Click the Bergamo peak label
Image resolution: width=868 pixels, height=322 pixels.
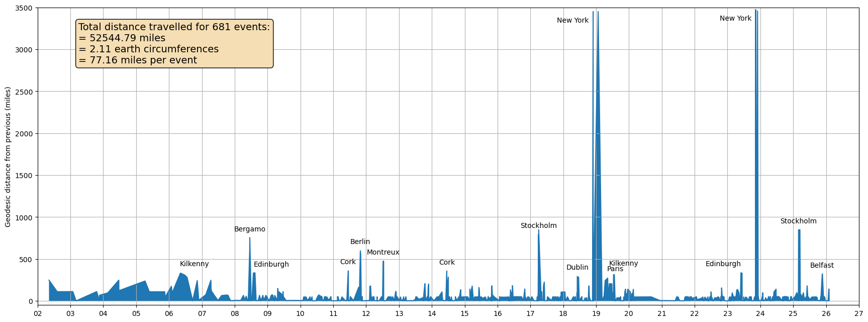(249, 229)
